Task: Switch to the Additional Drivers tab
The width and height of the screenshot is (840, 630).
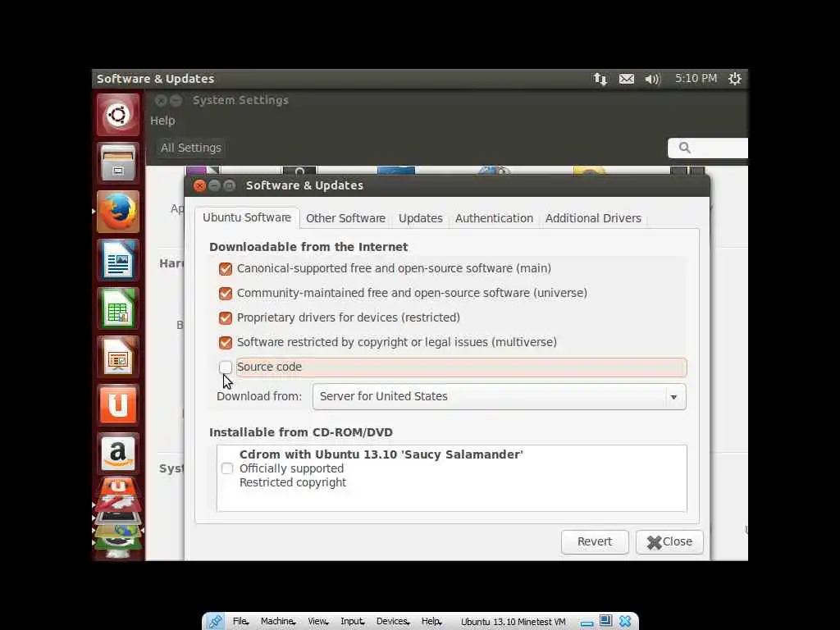Action: (593, 218)
